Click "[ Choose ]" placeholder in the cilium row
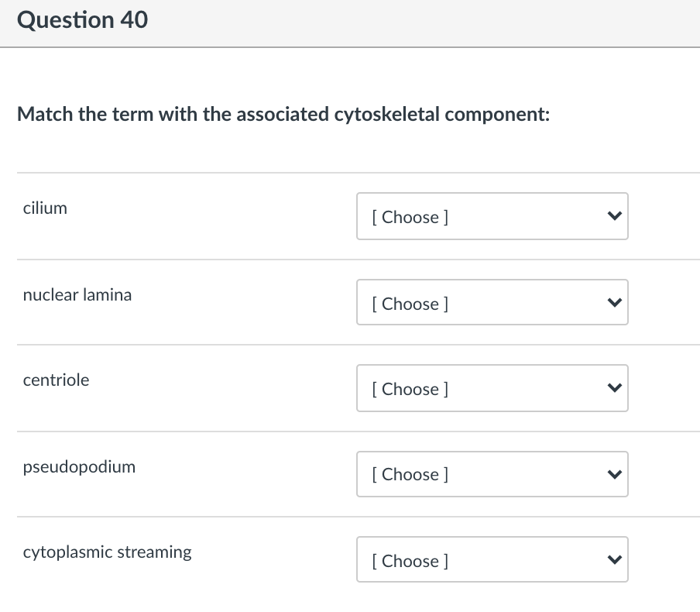Screen dimensions: 700x612 (410, 217)
